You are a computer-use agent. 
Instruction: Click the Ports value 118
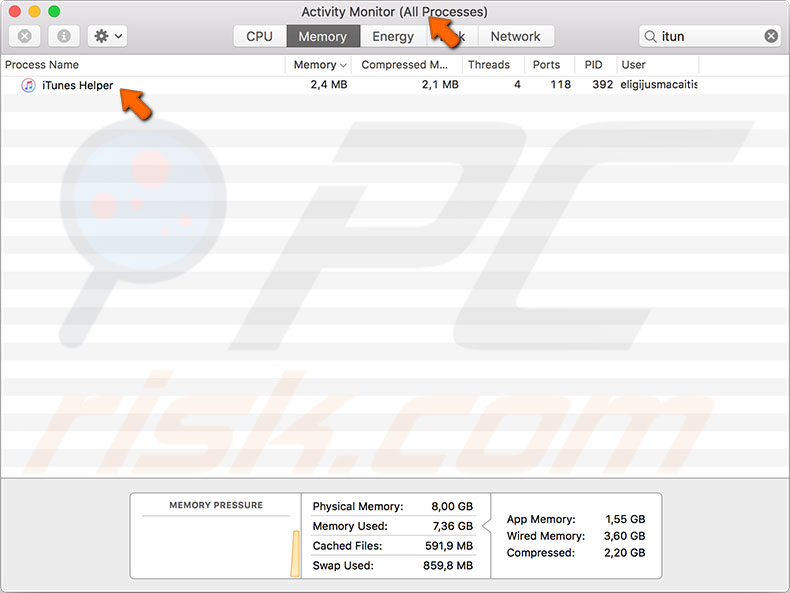point(560,85)
